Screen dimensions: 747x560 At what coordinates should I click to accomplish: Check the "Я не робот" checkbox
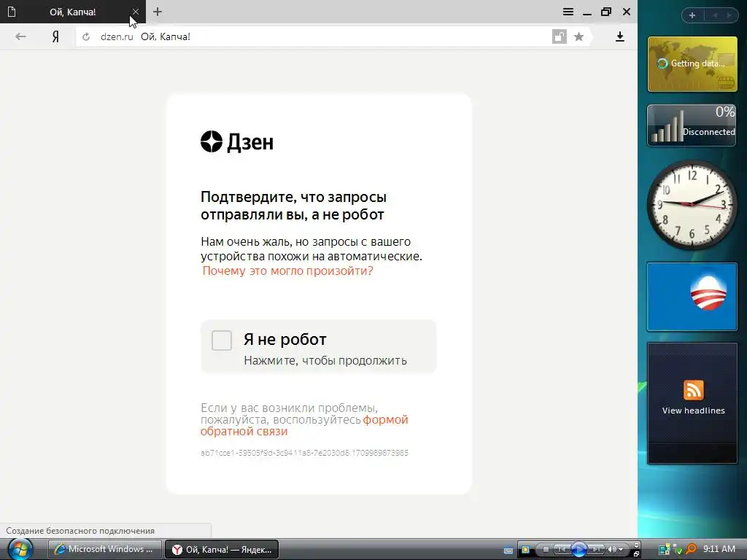222,341
